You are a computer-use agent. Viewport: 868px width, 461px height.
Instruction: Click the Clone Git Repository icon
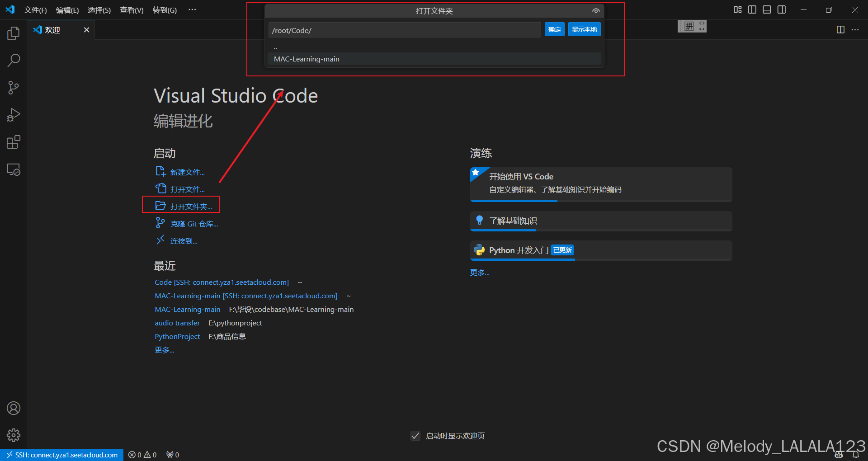160,222
